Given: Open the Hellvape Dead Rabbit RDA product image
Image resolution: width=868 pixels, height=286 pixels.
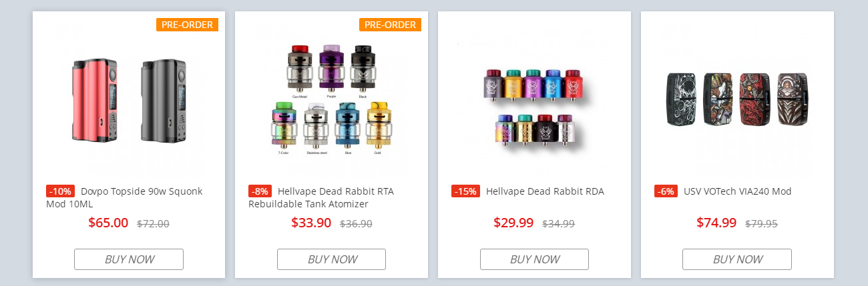Looking at the screenshot, I should coord(534,99).
